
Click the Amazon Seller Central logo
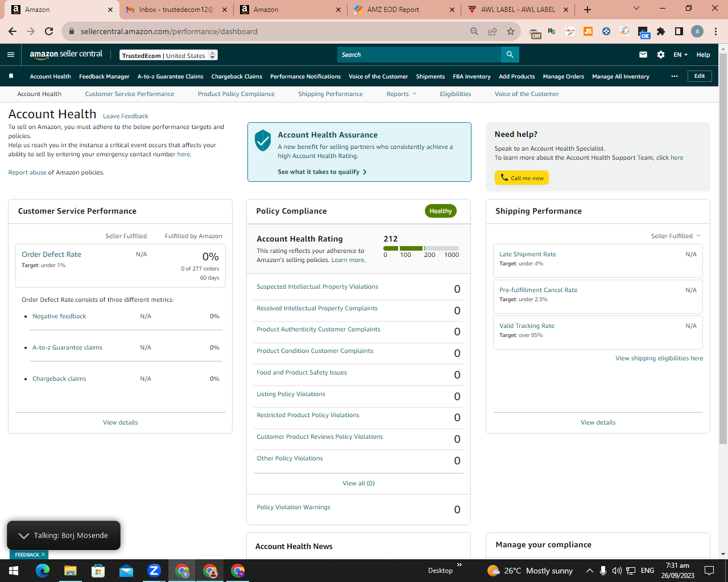click(x=66, y=54)
